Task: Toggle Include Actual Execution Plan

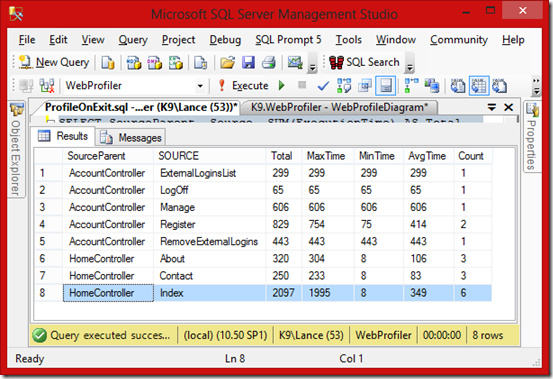Action: tap(411, 86)
